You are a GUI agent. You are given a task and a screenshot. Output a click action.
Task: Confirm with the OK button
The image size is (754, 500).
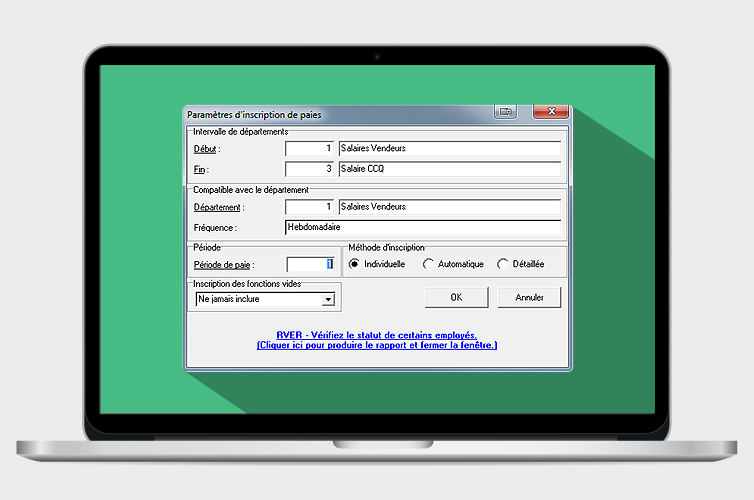(456, 298)
